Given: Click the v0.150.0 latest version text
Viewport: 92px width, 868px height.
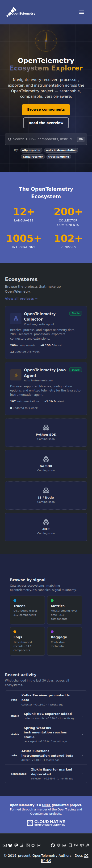Looking at the screenshot, I should coord(51,345).
